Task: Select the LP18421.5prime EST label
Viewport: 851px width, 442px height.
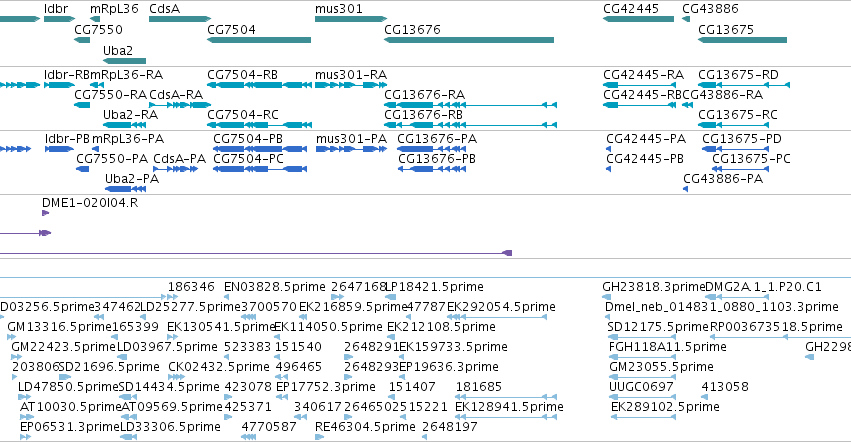Action: [x=434, y=286]
